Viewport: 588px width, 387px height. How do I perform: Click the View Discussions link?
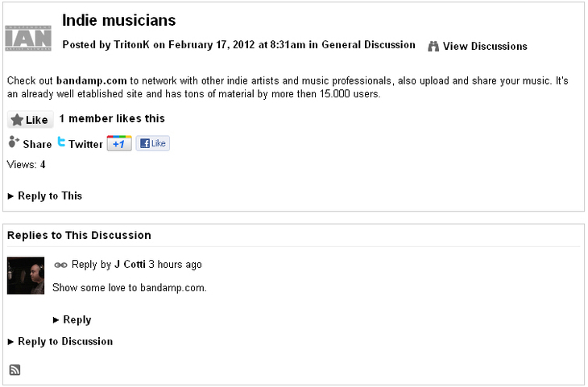click(485, 46)
